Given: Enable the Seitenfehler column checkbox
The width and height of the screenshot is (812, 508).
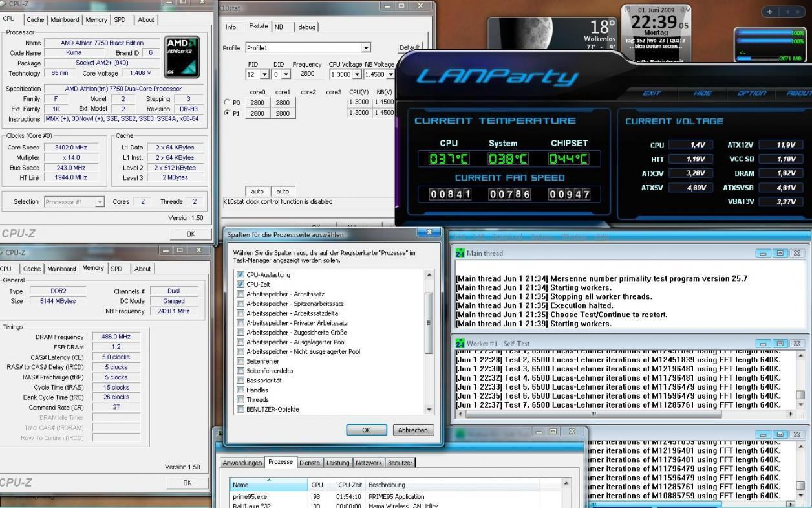Looking at the screenshot, I should [240, 361].
